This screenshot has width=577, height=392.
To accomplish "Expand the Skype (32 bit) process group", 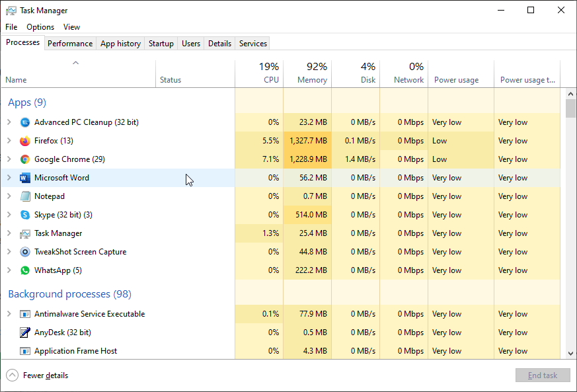I will click(x=9, y=215).
